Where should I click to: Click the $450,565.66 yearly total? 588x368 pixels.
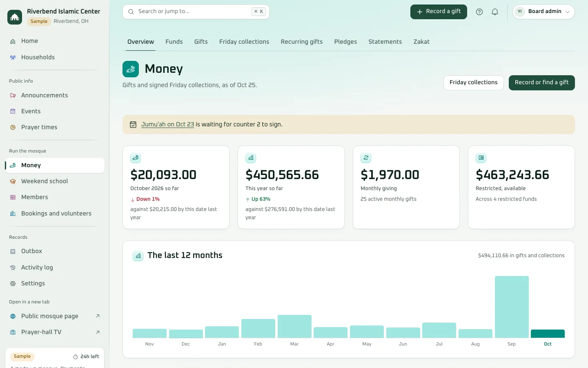click(x=282, y=175)
